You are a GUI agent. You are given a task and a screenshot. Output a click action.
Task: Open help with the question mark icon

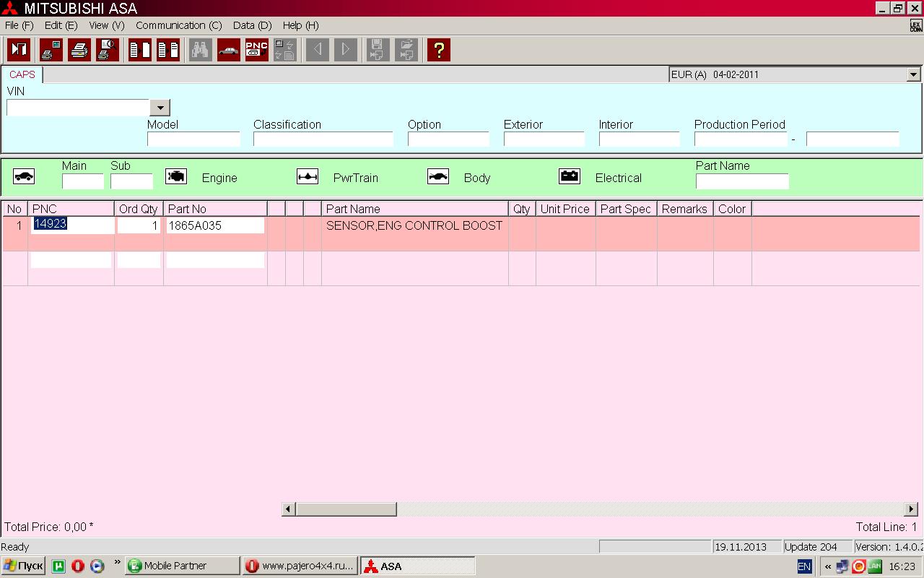pyautogui.click(x=438, y=50)
